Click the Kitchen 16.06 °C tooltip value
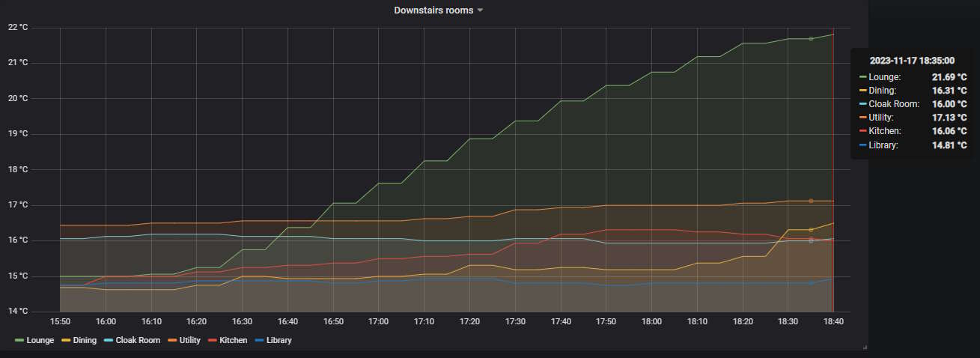Screen dimensions: 980x358 (949, 131)
